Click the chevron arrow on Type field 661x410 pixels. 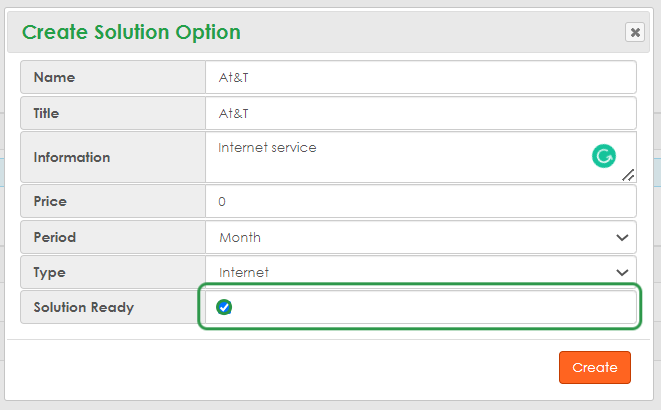click(x=623, y=271)
